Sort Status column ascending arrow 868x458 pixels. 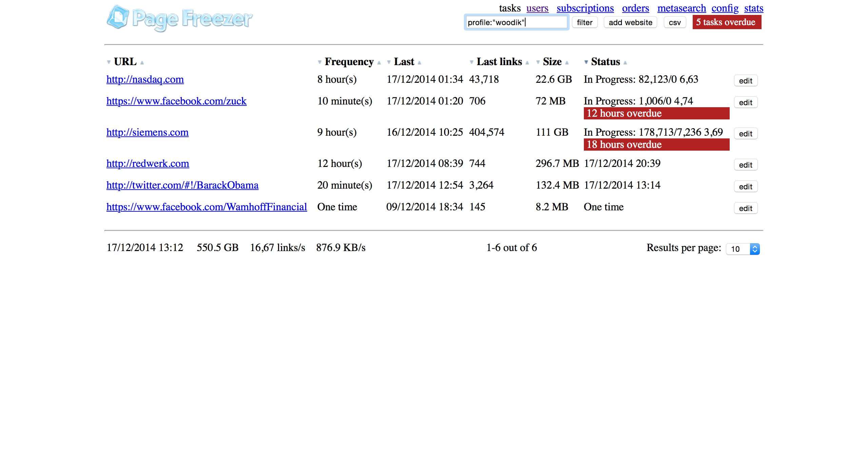click(625, 62)
